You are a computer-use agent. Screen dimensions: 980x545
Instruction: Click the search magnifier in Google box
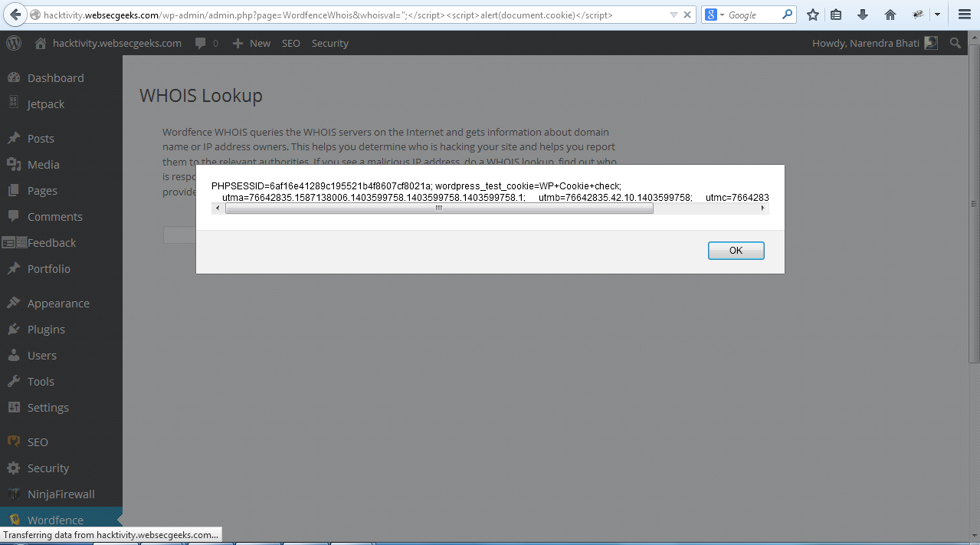coord(788,15)
